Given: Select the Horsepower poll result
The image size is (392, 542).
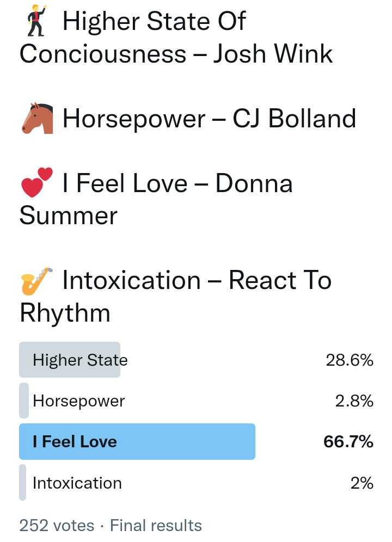Looking at the screenshot, I should click(79, 401).
